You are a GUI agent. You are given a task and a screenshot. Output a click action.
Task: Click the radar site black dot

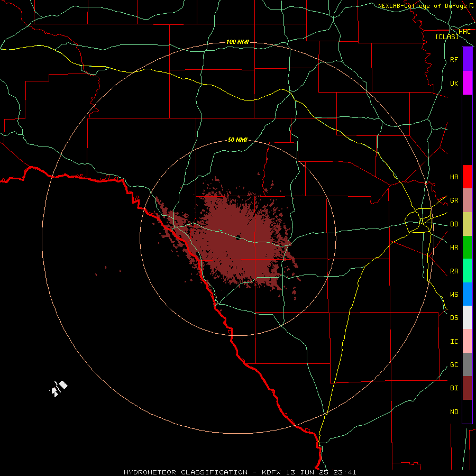[238, 237]
